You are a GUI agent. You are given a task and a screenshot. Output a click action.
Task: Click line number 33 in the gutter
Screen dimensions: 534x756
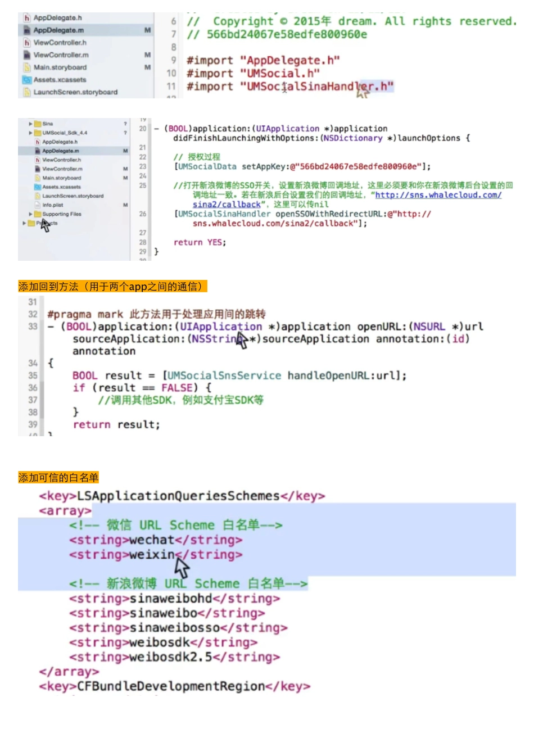tap(33, 327)
